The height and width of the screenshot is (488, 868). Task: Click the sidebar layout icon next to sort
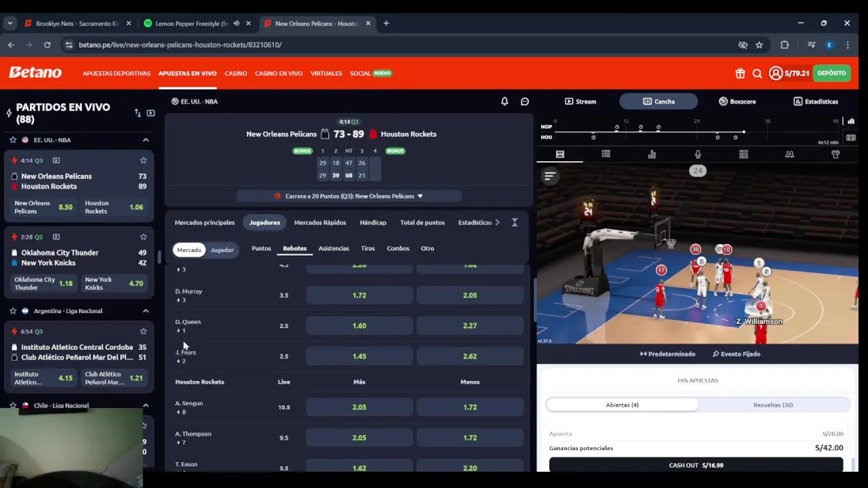point(151,113)
